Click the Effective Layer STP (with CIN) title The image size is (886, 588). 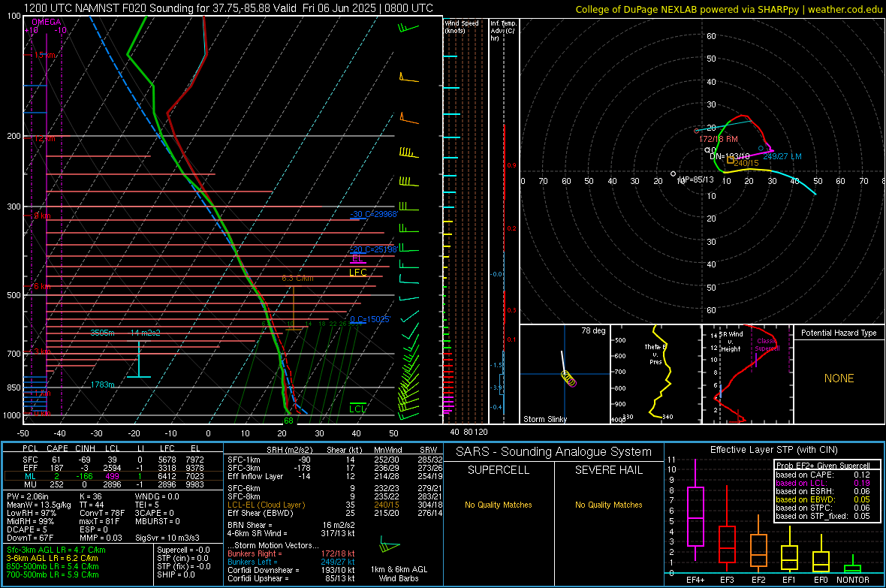(773, 450)
